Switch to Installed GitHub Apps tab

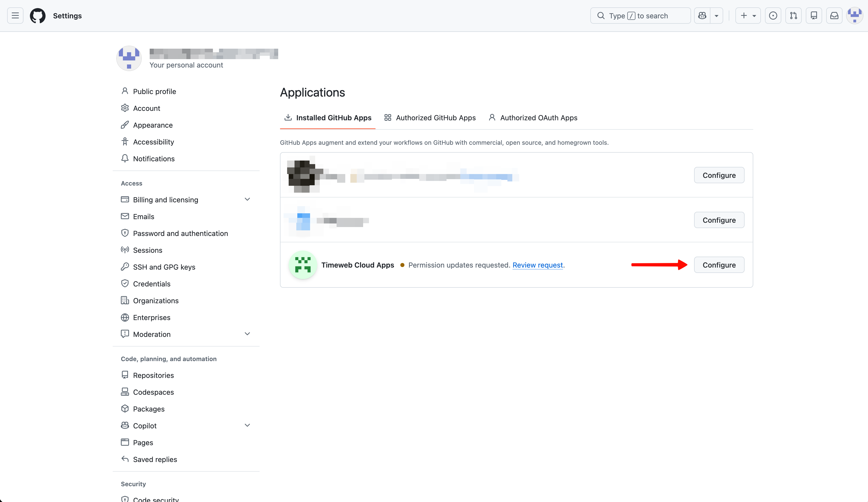(x=328, y=118)
